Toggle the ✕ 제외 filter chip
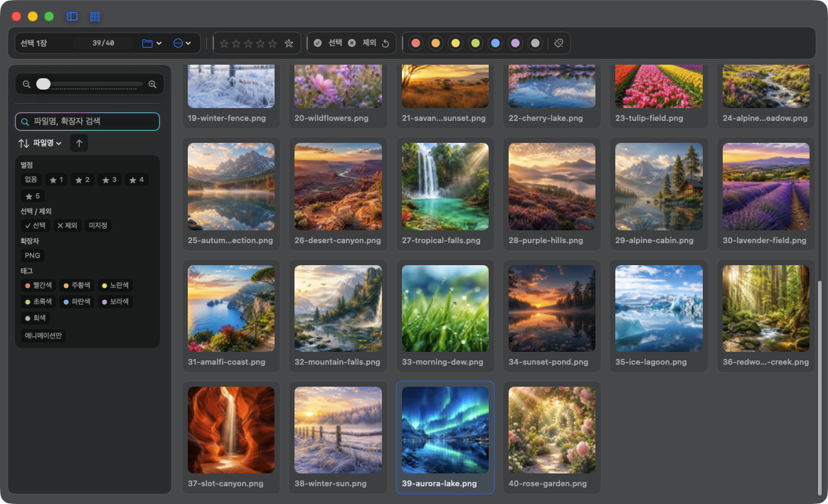Screen dimensions: 828x504 click(67, 225)
